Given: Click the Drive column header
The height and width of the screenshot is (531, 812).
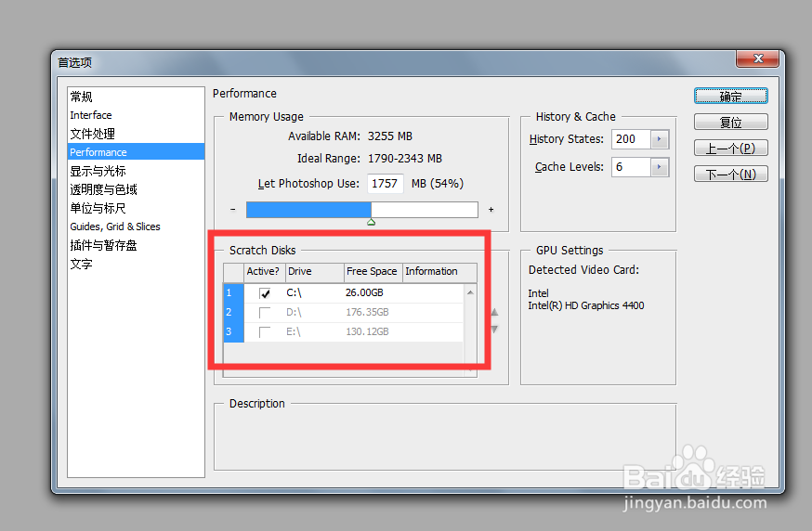Looking at the screenshot, I should [x=315, y=272].
